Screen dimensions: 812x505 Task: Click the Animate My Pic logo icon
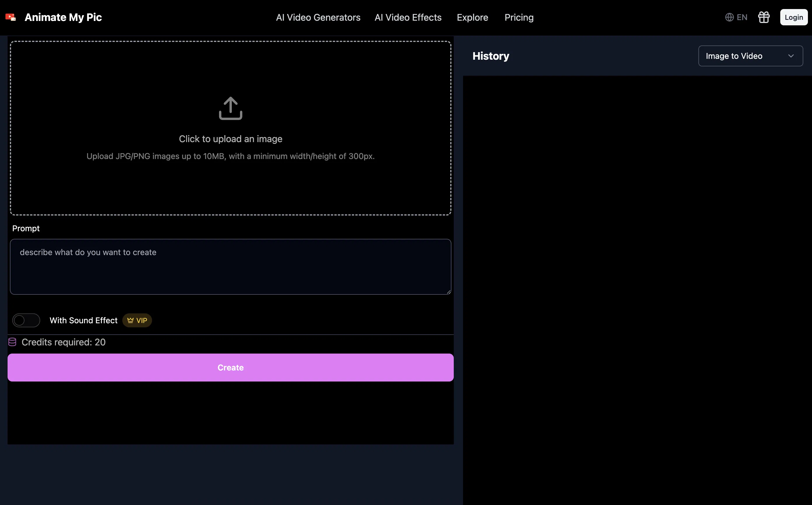[x=10, y=17]
